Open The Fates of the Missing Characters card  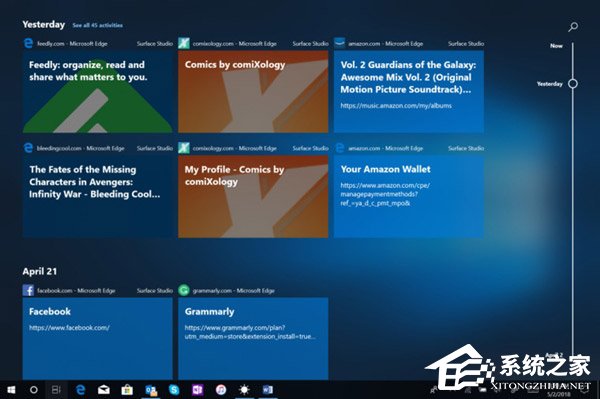[98, 196]
